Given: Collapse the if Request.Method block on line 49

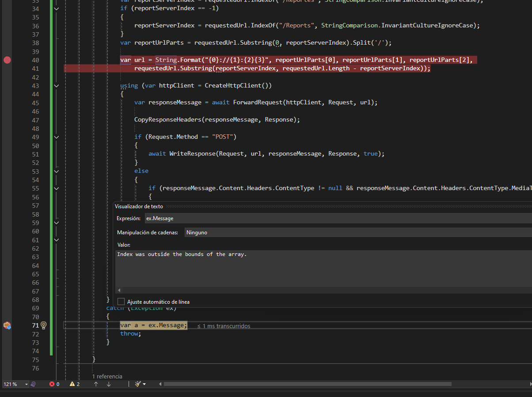Looking at the screenshot, I should 56,137.
